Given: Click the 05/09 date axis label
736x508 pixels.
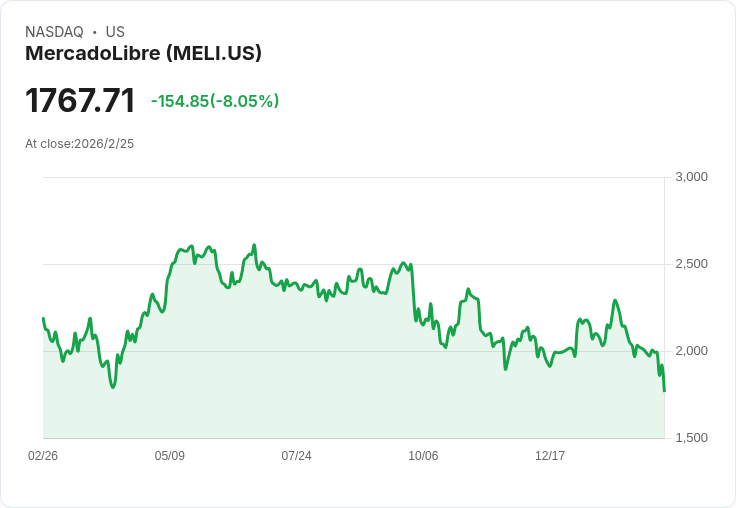Looking at the screenshot, I should tap(169, 455).
